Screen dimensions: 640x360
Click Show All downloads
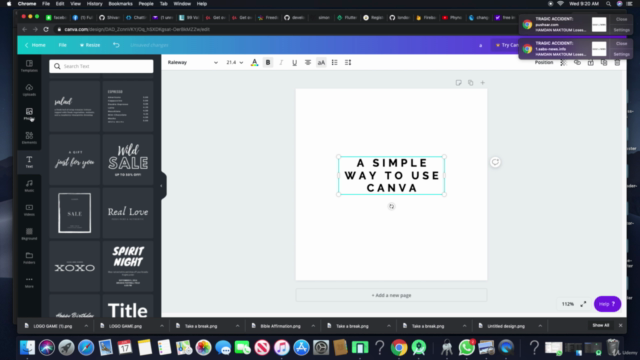coord(600,325)
